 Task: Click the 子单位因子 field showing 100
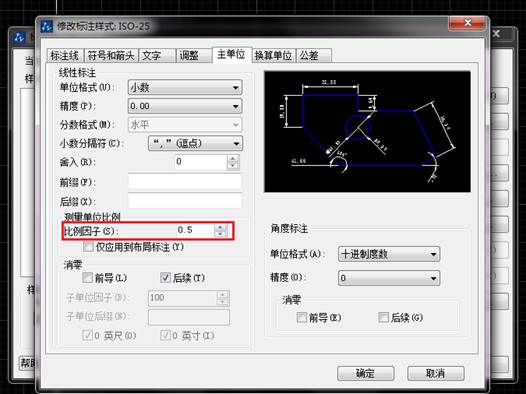[182, 298]
